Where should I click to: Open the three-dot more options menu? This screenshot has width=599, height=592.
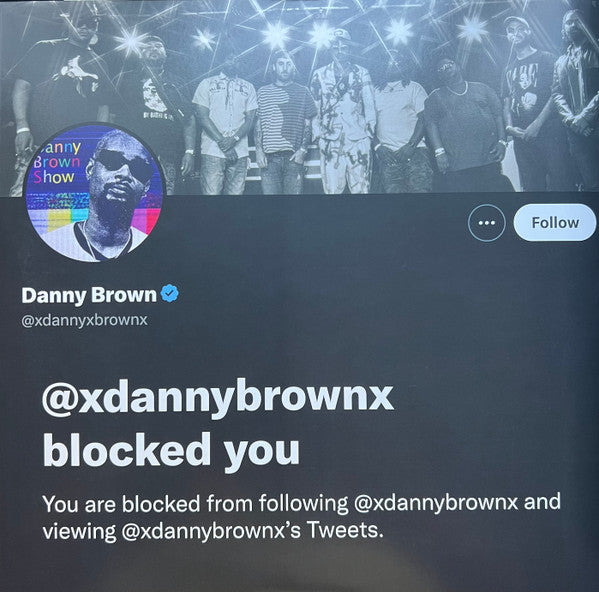[486, 223]
